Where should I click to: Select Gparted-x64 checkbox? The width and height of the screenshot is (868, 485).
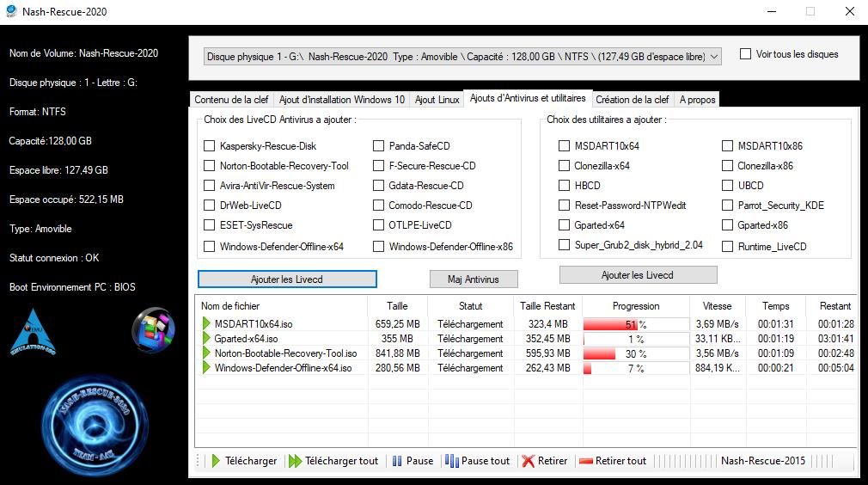tap(564, 224)
